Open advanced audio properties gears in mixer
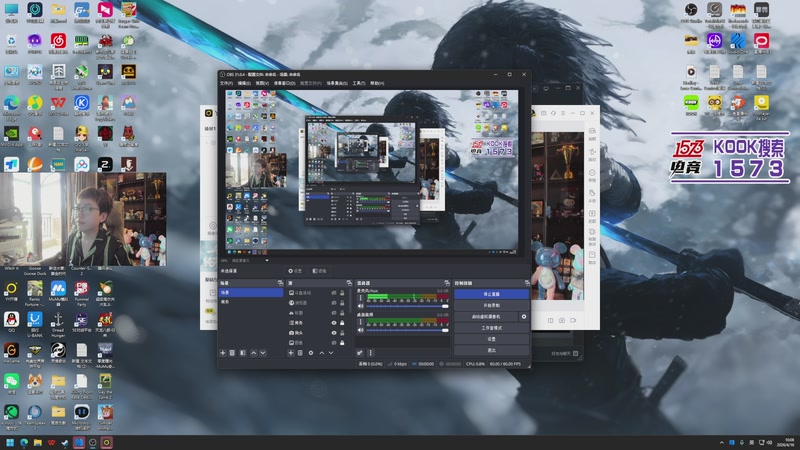 [x=360, y=353]
